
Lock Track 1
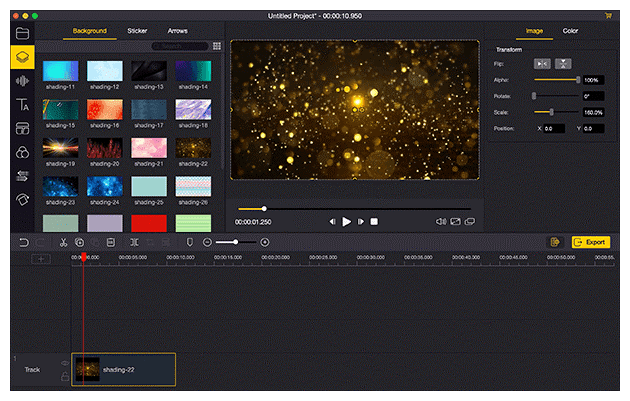[64, 377]
